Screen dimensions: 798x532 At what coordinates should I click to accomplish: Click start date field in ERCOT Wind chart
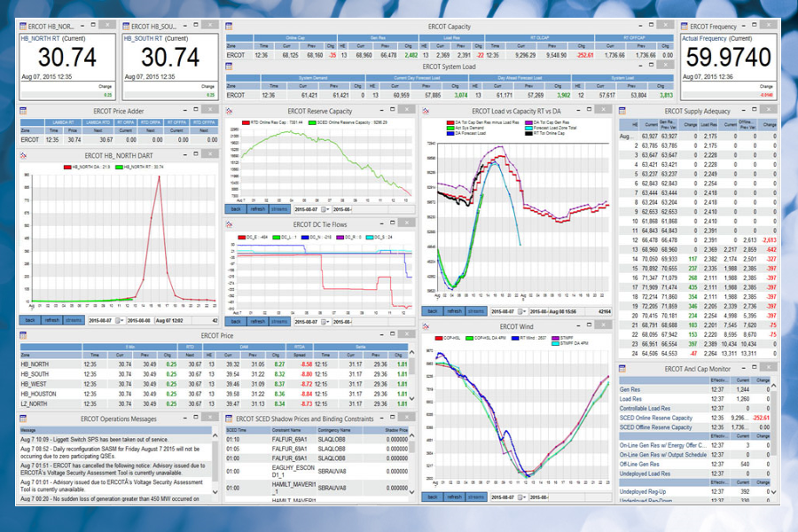coord(509,497)
